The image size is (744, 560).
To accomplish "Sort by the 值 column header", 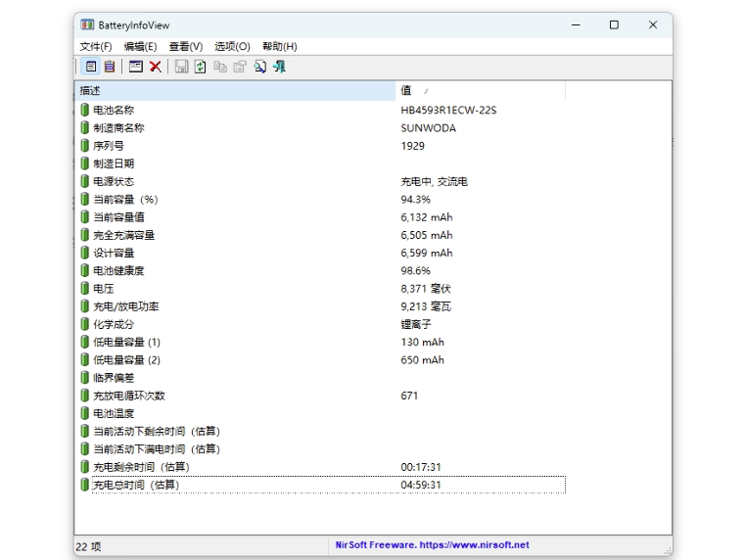I will pos(481,91).
